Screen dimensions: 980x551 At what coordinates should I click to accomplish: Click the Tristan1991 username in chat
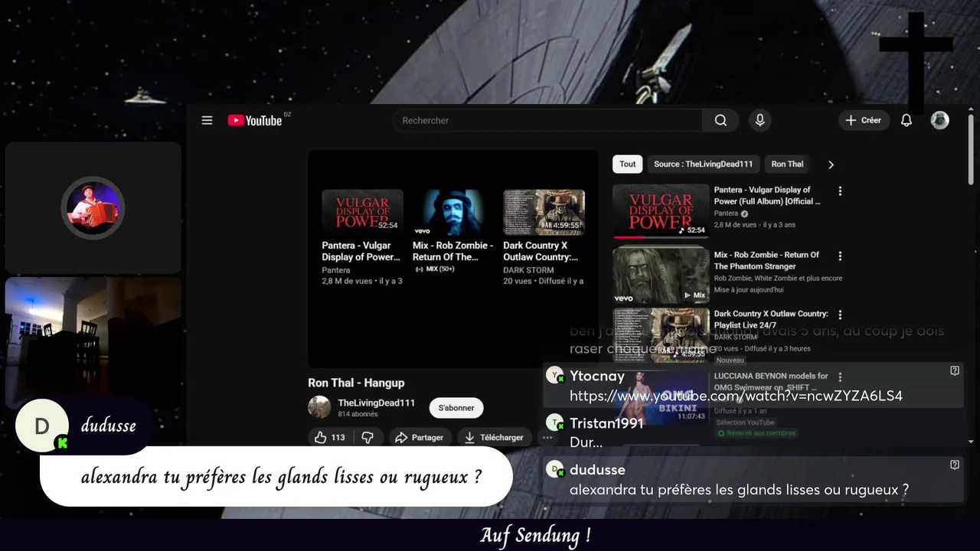point(607,423)
